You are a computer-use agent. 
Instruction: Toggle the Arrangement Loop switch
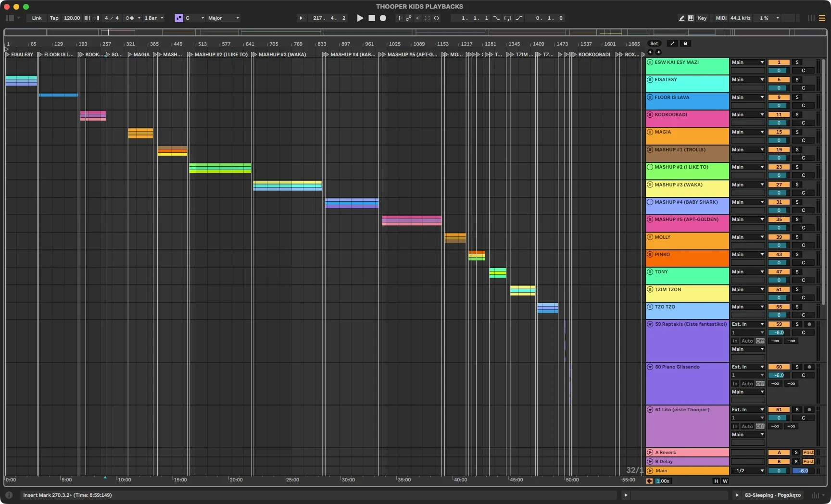click(508, 18)
